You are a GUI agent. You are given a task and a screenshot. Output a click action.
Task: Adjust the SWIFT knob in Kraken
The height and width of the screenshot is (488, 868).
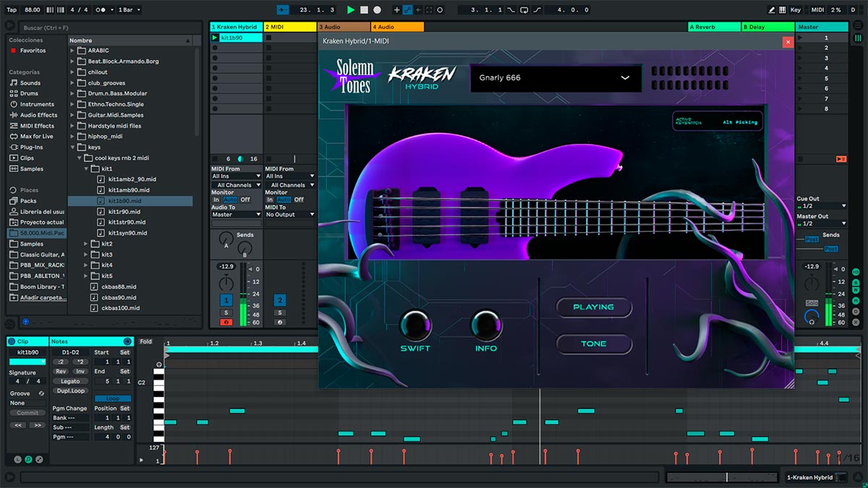415,325
